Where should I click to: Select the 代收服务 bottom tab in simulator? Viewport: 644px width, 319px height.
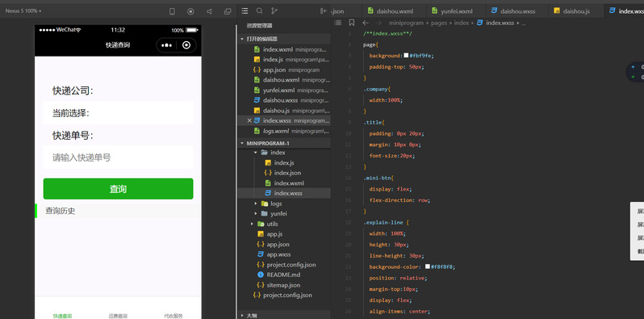174,315
